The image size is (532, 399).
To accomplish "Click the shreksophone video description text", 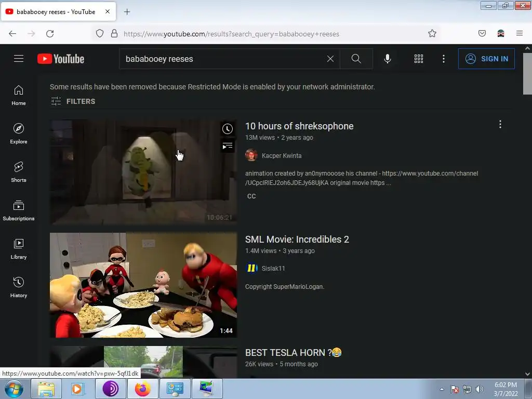I will tap(362, 178).
